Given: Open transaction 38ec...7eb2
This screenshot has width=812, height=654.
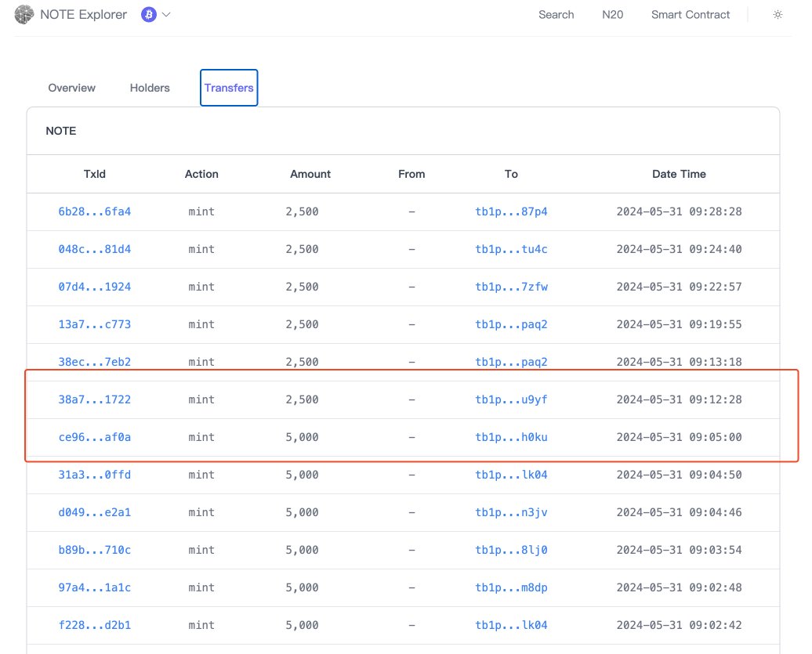Looking at the screenshot, I should coord(94,362).
